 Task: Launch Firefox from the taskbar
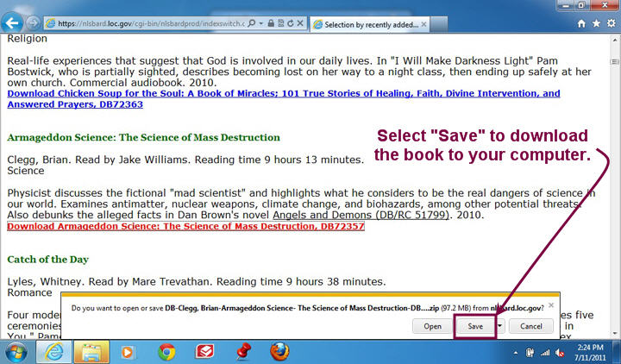pyautogui.click(x=279, y=351)
